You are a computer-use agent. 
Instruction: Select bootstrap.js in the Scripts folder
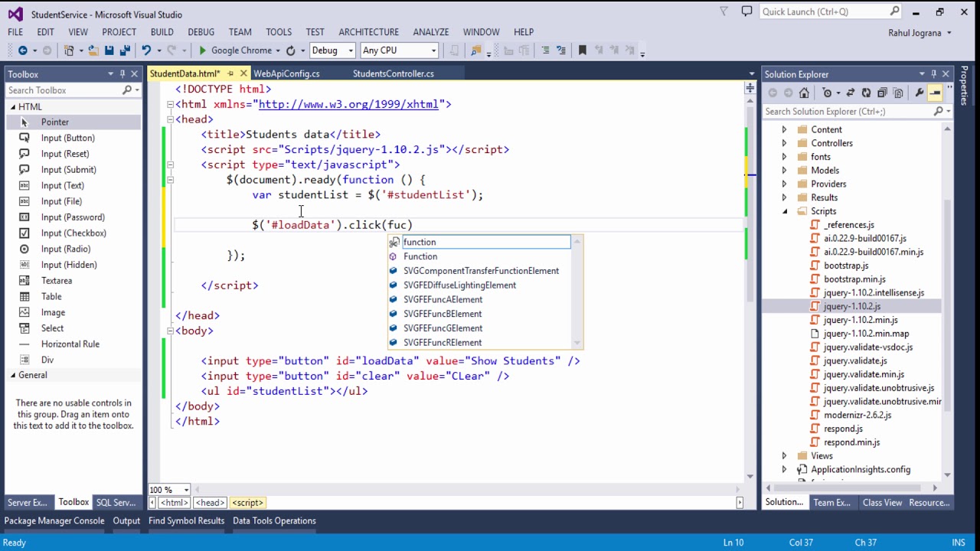pyautogui.click(x=846, y=266)
